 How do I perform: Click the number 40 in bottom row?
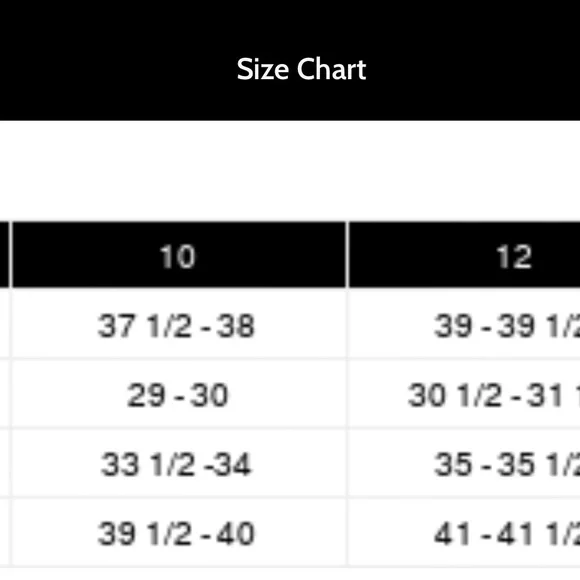tap(236, 534)
